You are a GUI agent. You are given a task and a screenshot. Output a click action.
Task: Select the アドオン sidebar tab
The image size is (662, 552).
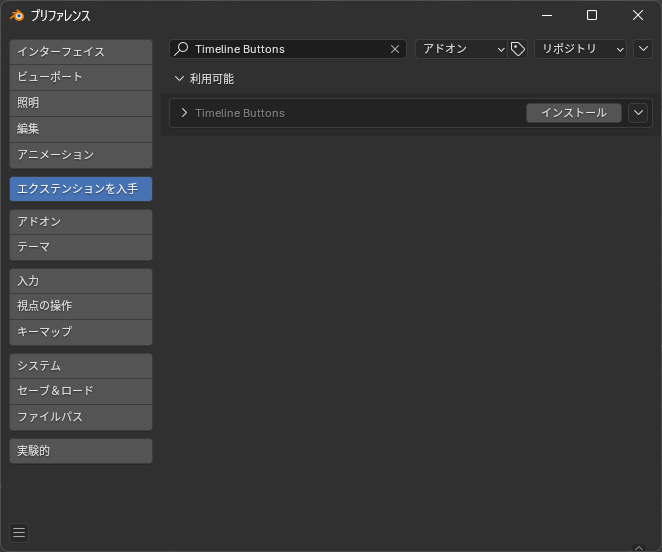[81, 222]
